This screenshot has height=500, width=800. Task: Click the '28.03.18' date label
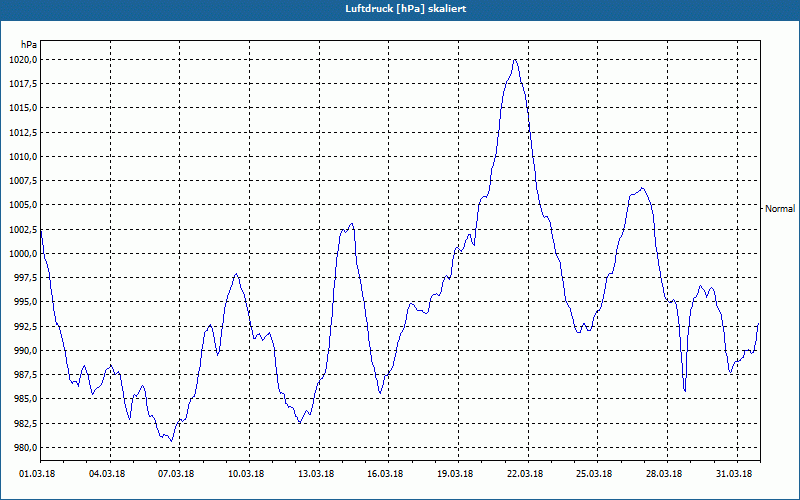tap(663, 474)
